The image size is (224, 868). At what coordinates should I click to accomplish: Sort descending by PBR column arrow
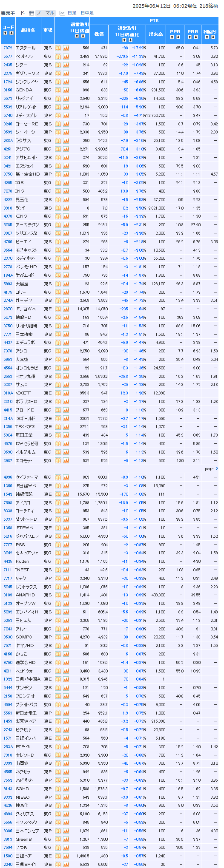195,37
